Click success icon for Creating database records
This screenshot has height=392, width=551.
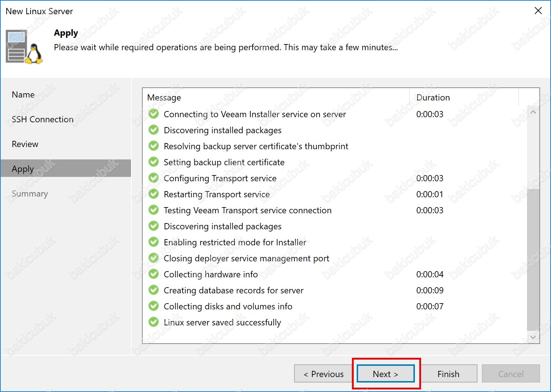click(154, 290)
